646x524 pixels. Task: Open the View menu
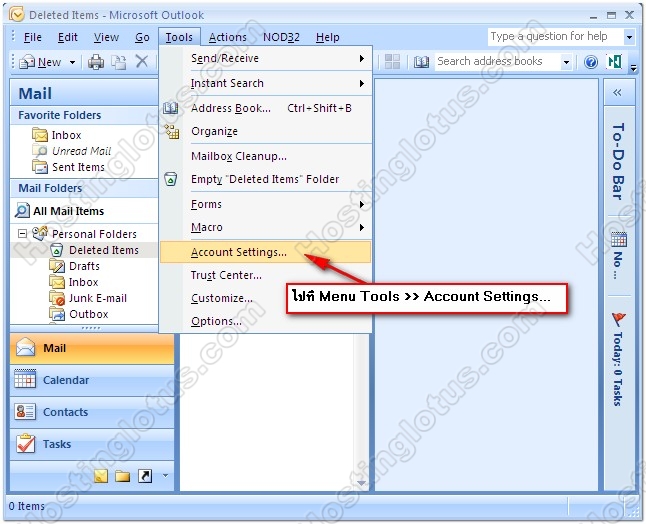point(106,37)
